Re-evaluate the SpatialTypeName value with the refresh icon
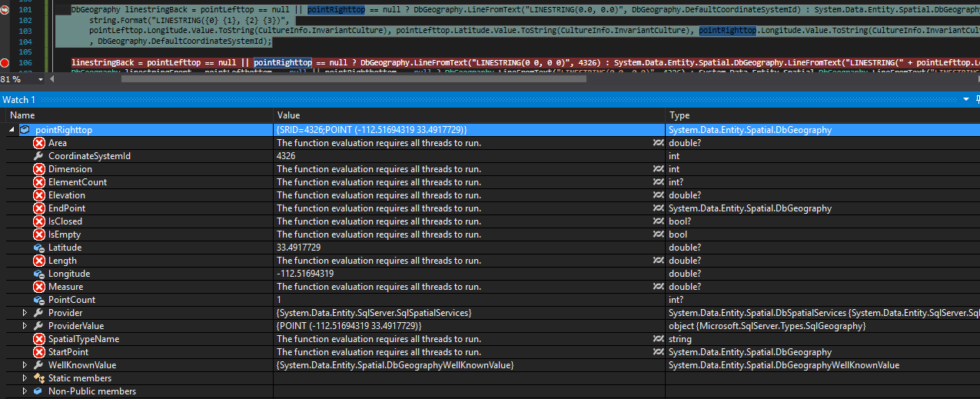This screenshot has width=980, height=399. tap(658, 339)
